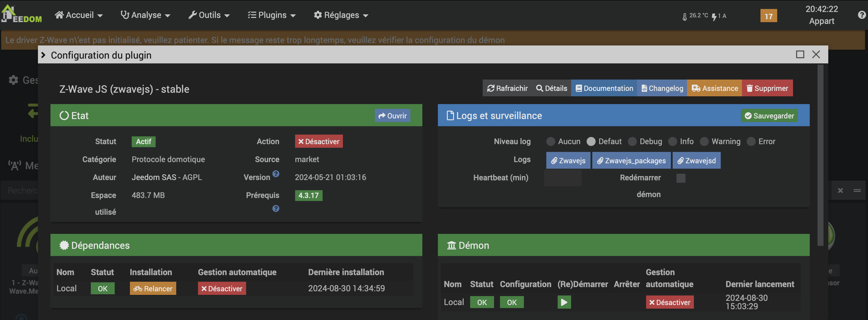Click the clock showing Appart
This screenshot has width=868, height=320.
point(821,15)
